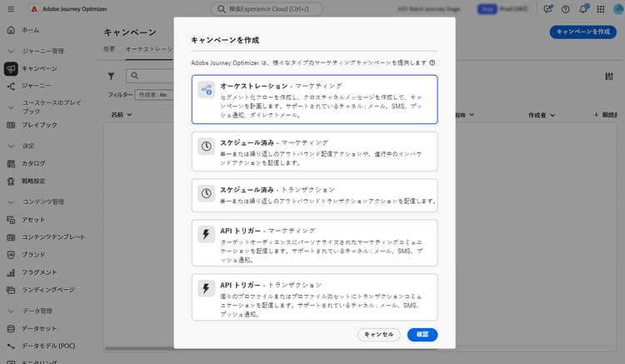
Task: Click the 戦略設定 icon in sidebar
Action: (11, 181)
